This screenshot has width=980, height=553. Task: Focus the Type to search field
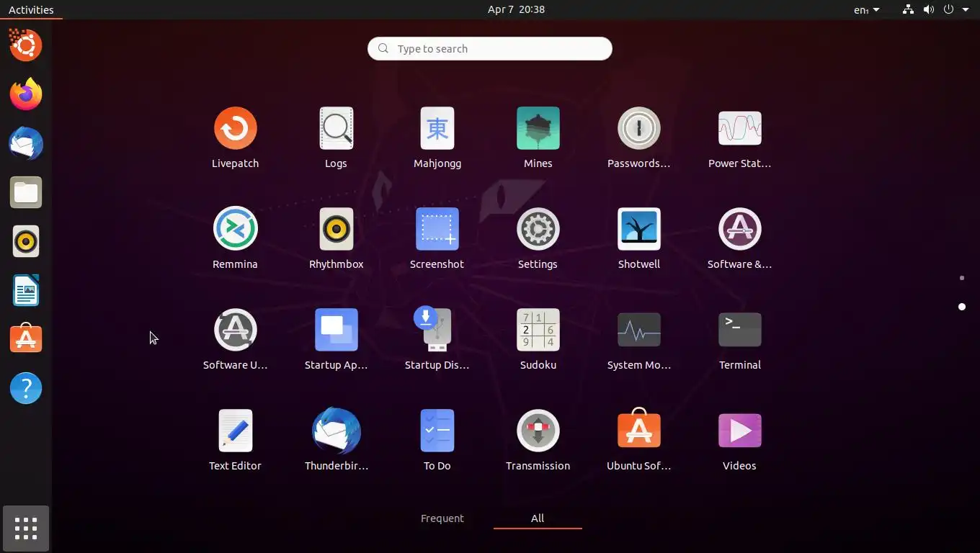(490, 48)
